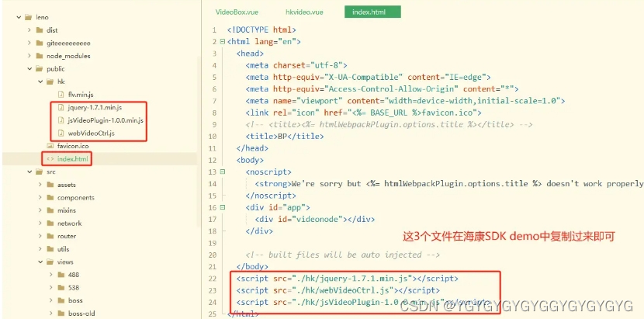Click the 488 folder icon
The height and width of the screenshot is (319, 644).
click(61, 274)
